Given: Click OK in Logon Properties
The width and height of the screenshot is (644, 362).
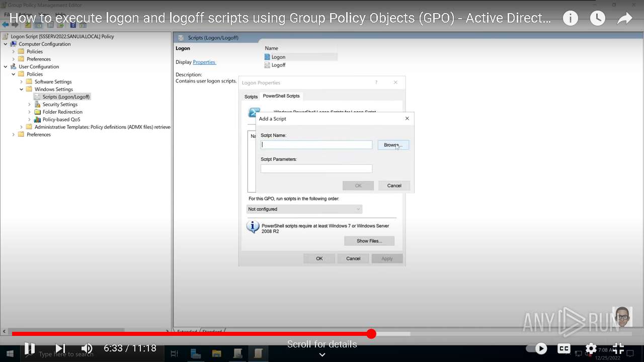Looking at the screenshot, I should pos(319,258).
